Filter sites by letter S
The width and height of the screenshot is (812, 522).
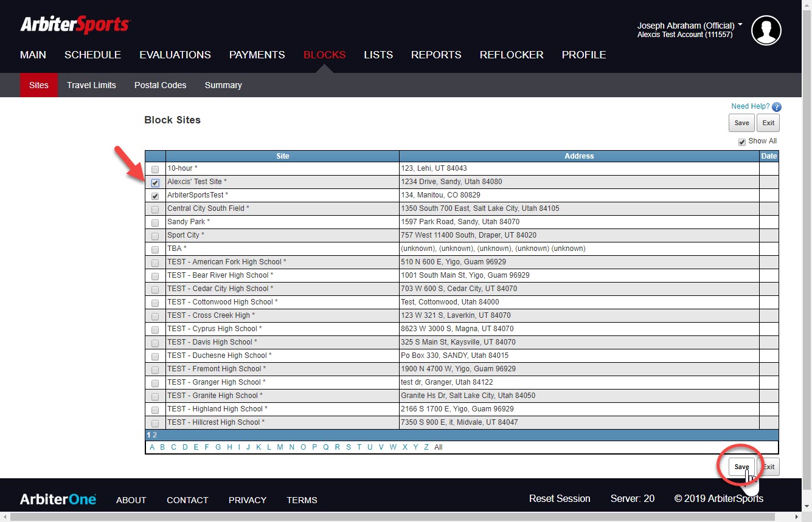[349, 447]
